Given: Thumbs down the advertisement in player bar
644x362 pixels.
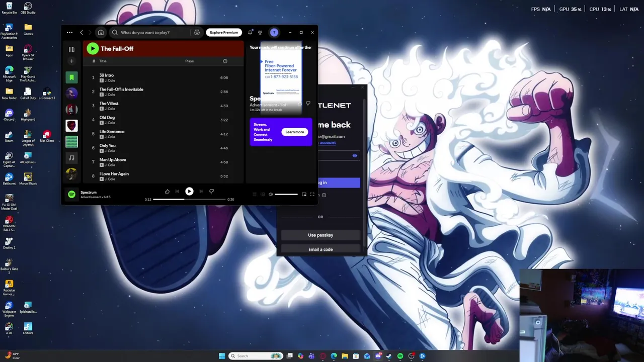Looking at the screenshot, I should coord(211,191).
